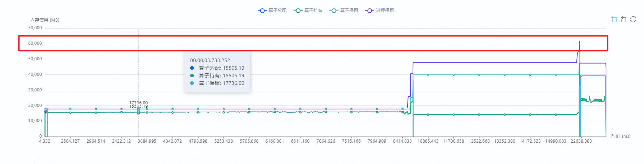Image resolution: width=644 pixels, height=164 pixels.
Task: Click the 4342.072 x-axis label
Action: tap(172, 141)
